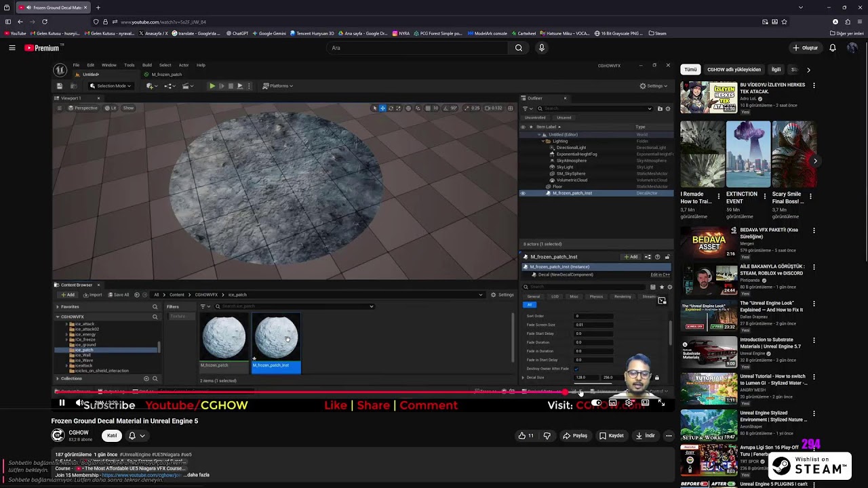Click the Details favorites star icon
Image resolution: width=868 pixels, height=488 pixels.
pyautogui.click(x=662, y=287)
